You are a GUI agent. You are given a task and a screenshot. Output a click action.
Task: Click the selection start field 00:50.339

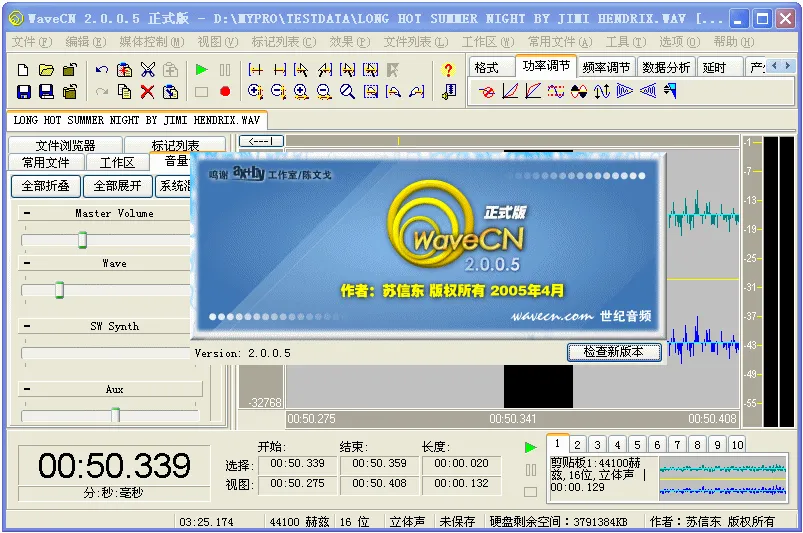(297, 464)
